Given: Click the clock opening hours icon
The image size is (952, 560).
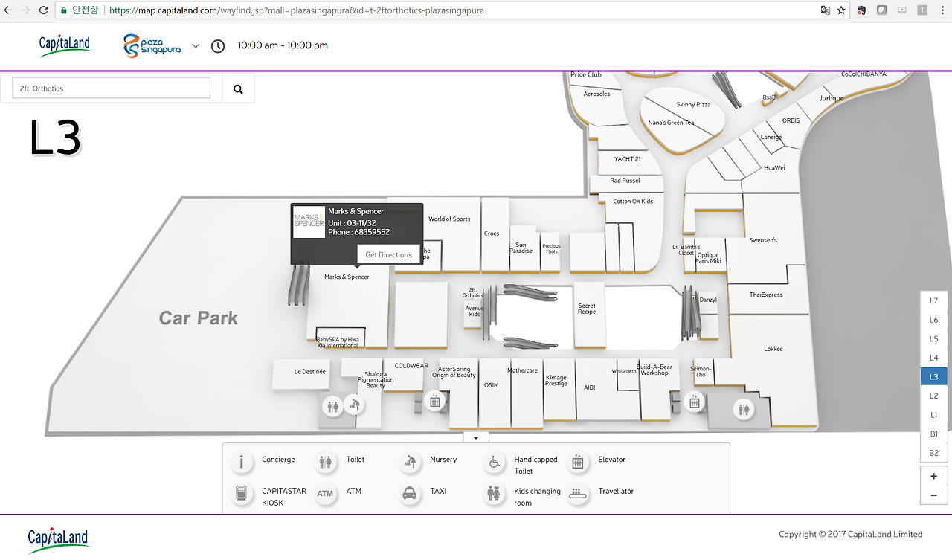Looking at the screenshot, I should click(218, 46).
